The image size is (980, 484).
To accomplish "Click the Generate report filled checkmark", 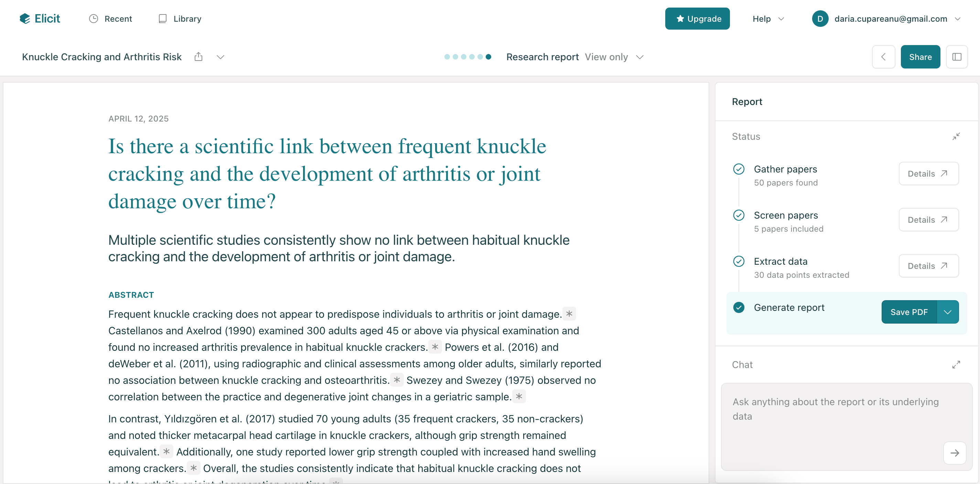I will click(739, 307).
